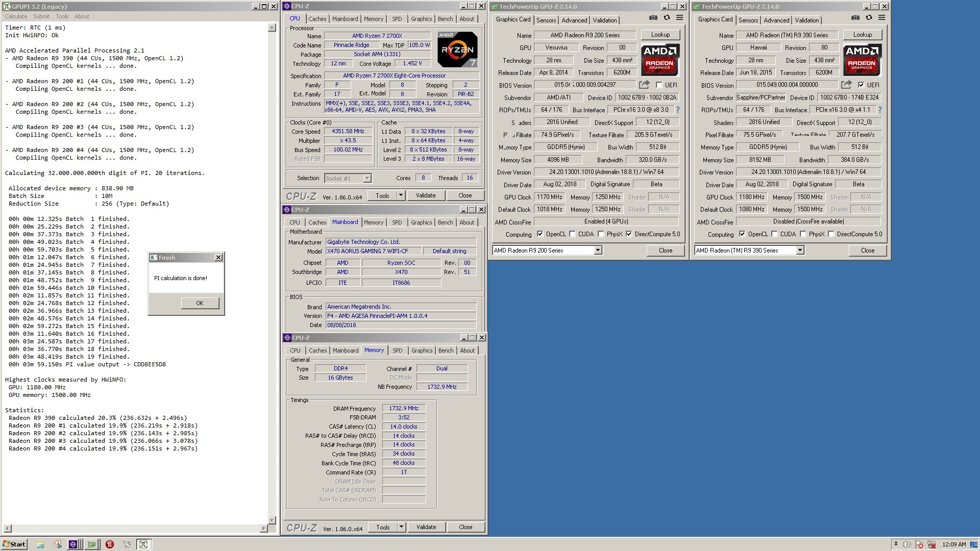The width and height of the screenshot is (980, 551).
Task: Click the Ryzen 7 logo in CPU-Z
Action: click(x=457, y=49)
